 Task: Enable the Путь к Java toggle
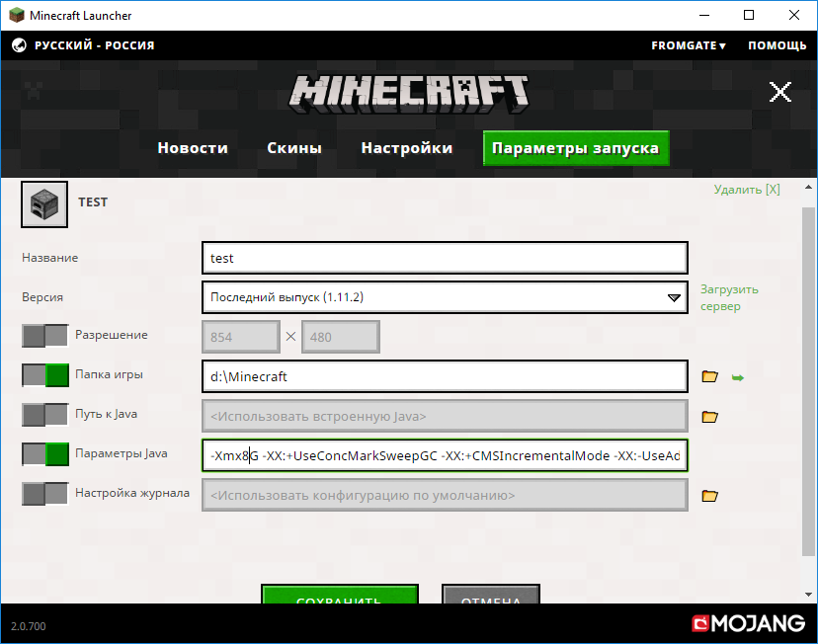(x=45, y=415)
